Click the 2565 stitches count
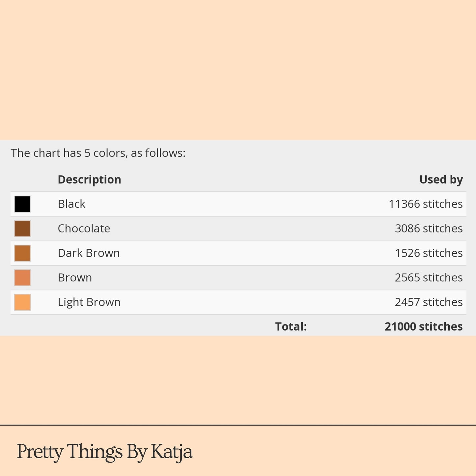This screenshot has height=476, width=476. click(x=429, y=277)
